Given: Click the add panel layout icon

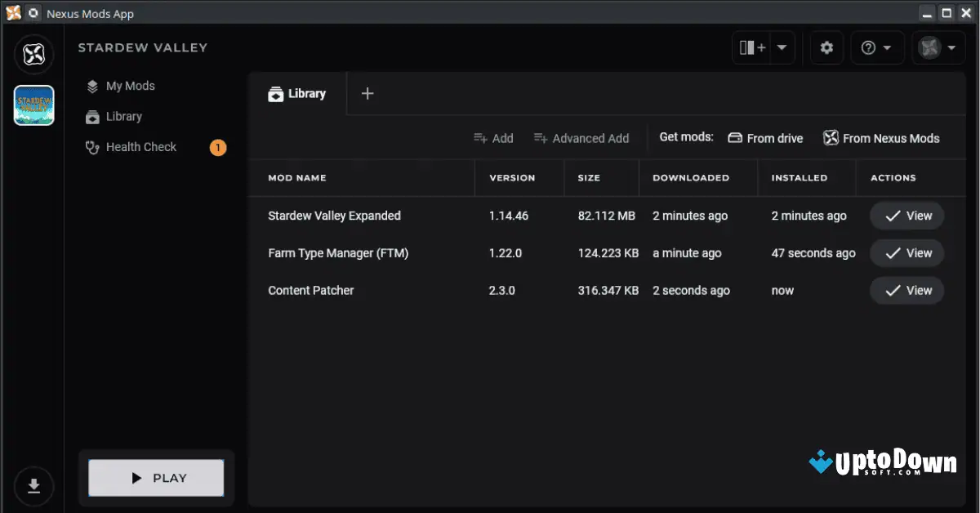Looking at the screenshot, I should [751, 47].
